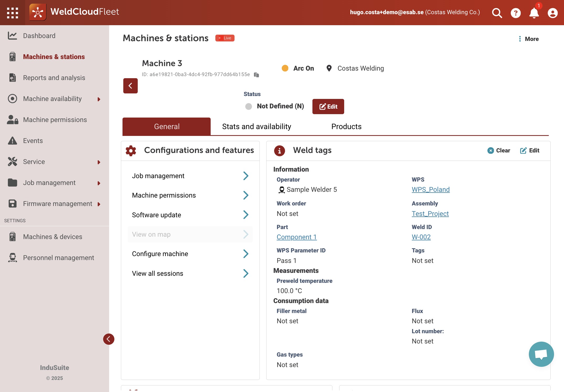Go back with the red arrow button
Image resolution: width=564 pixels, height=392 pixels.
point(130,86)
